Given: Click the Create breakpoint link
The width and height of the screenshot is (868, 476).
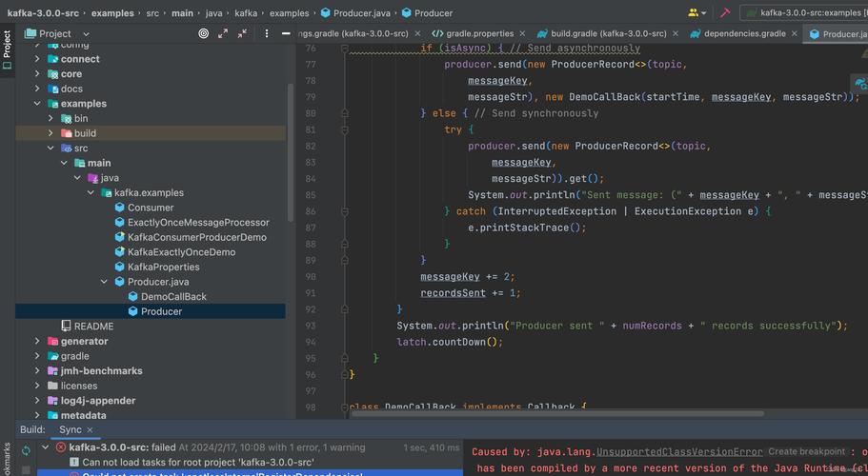Looking at the screenshot, I should click(807, 451).
